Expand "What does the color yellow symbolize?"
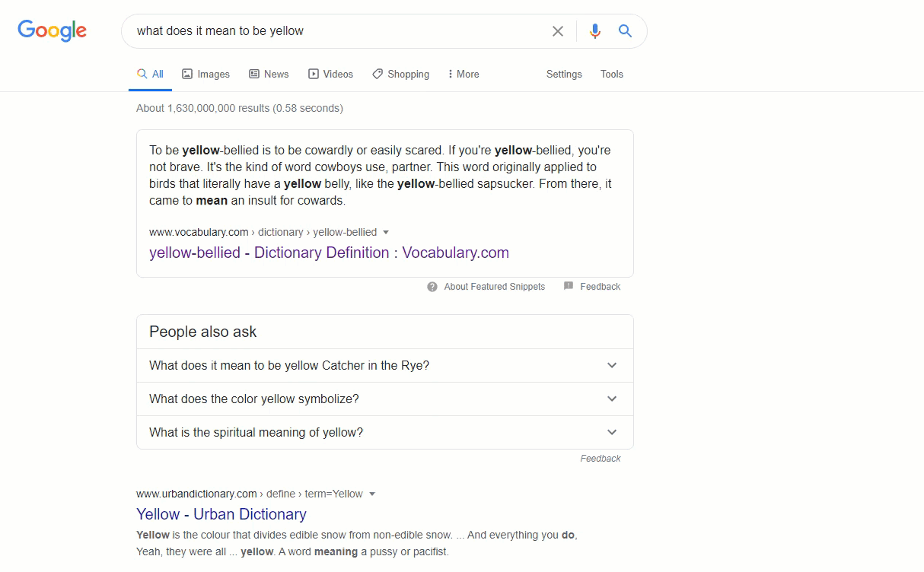Image resolution: width=924 pixels, height=572 pixels. (612, 399)
